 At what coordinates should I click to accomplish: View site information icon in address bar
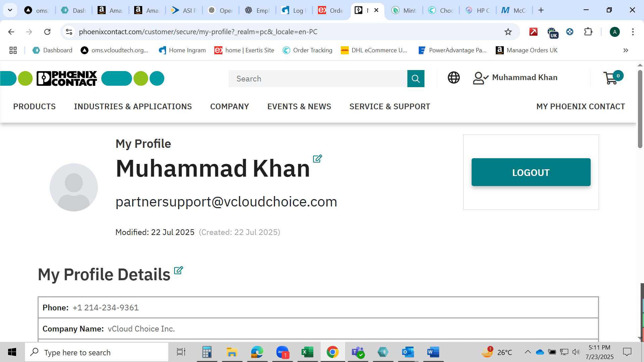point(69,32)
